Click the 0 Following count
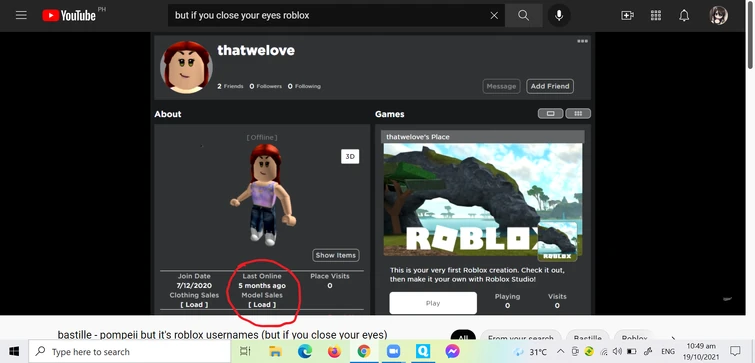The width and height of the screenshot is (755, 363). point(304,86)
